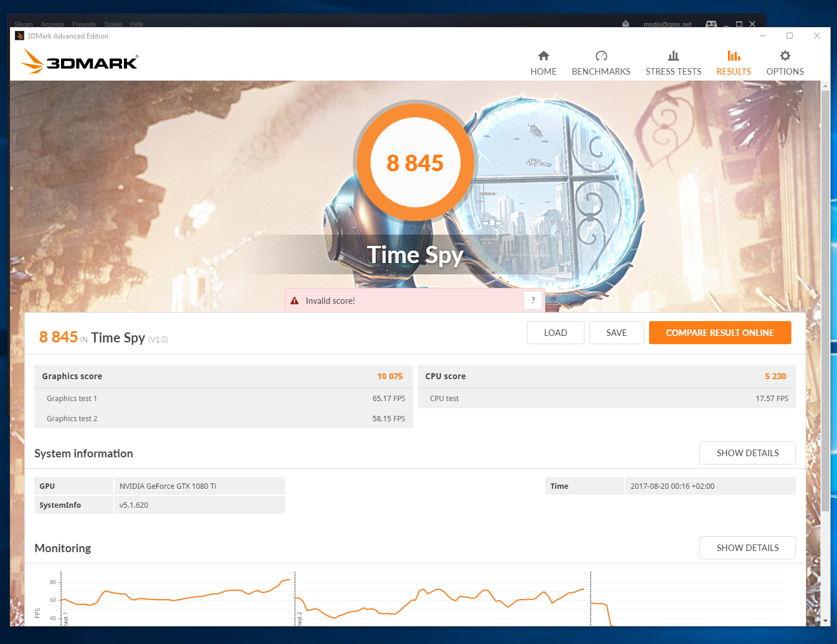
Task: Open Anzeige menu in the Steam window
Action: tap(53, 24)
